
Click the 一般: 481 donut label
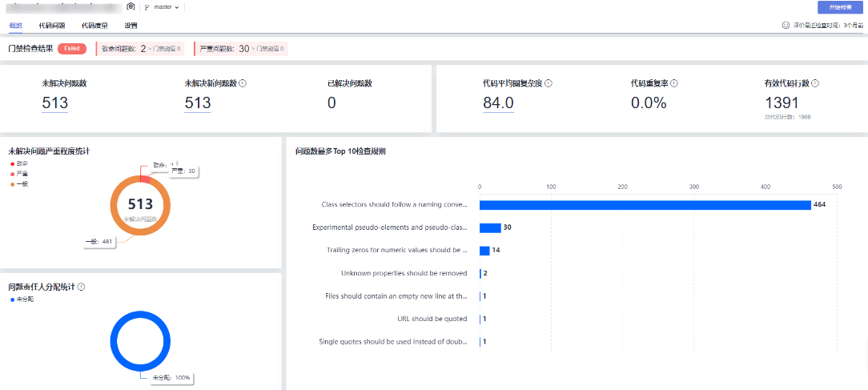99,242
